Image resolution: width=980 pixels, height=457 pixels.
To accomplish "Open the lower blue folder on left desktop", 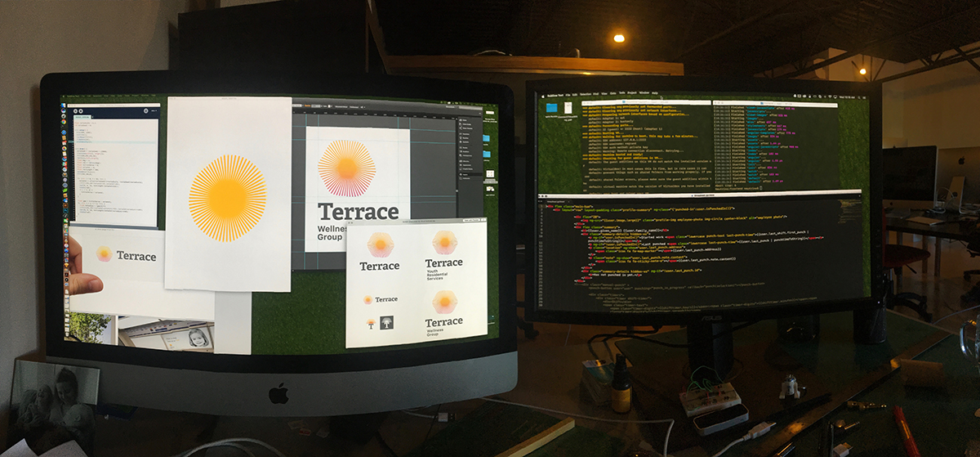I will [x=487, y=155].
